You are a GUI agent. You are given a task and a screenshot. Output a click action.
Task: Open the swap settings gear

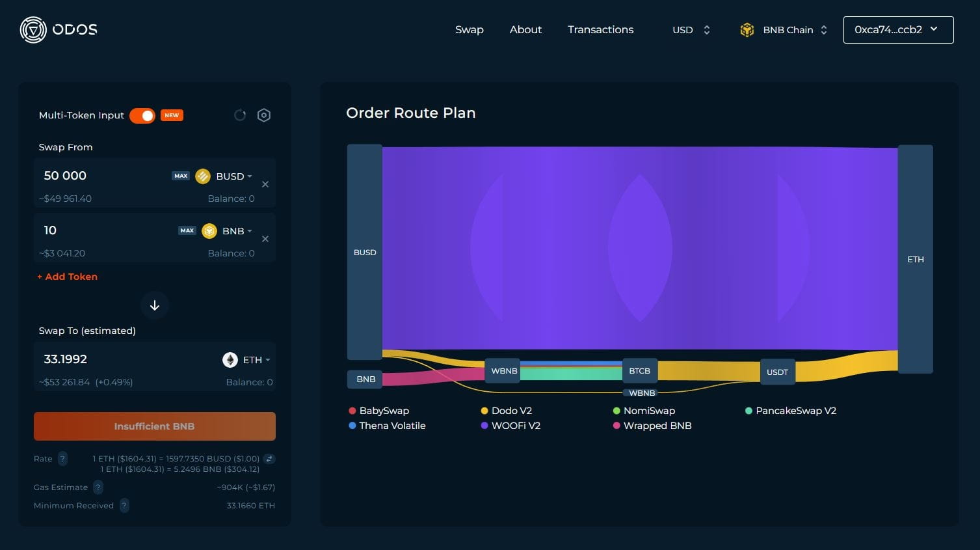coord(264,115)
